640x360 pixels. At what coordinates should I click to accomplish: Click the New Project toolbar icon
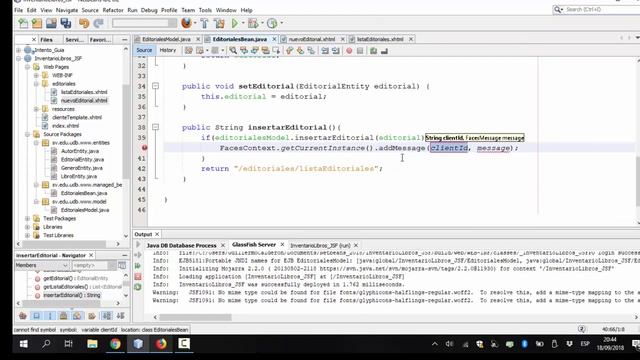pyautogui.click(x=37, y=23)
